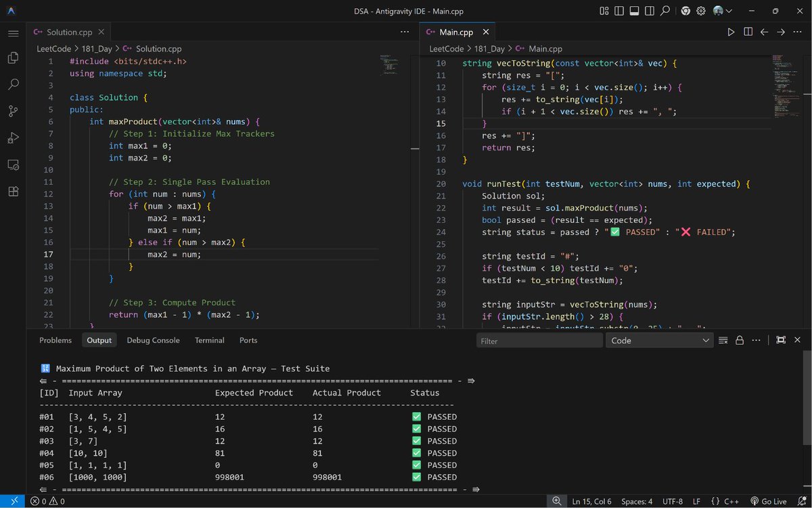
Task: Open the account avatar dropdown
Action: pyautogui.click(x=722, y=11)
